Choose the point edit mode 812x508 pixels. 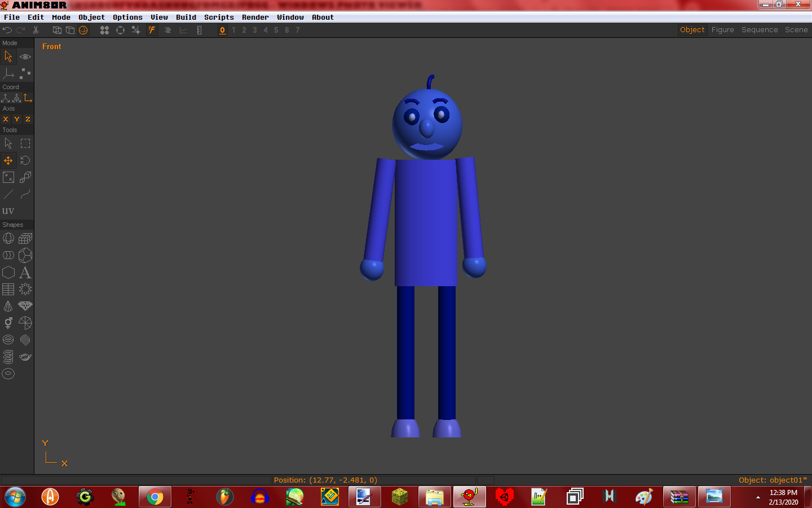tap(25, 73)
